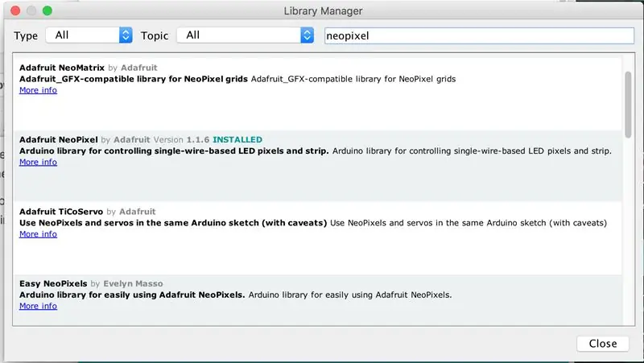Select the Adafruit NeoPixel library title

click(x=59, y=139)
